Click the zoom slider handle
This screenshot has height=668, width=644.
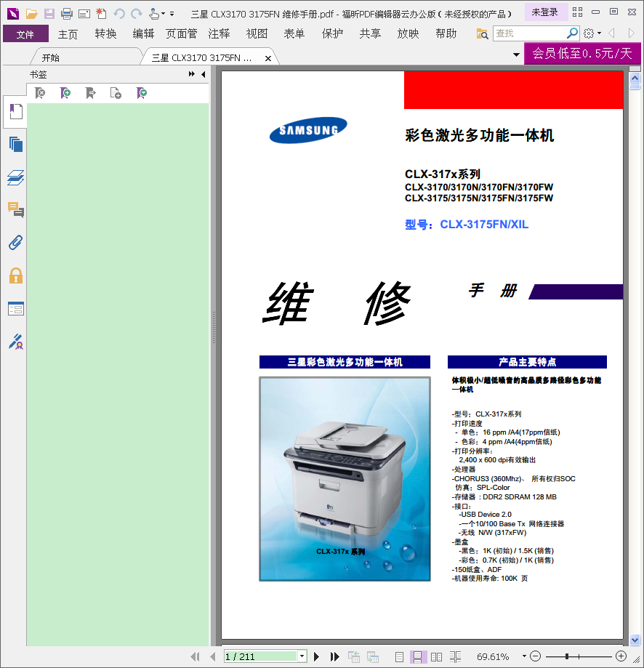(x=567, y=656)
